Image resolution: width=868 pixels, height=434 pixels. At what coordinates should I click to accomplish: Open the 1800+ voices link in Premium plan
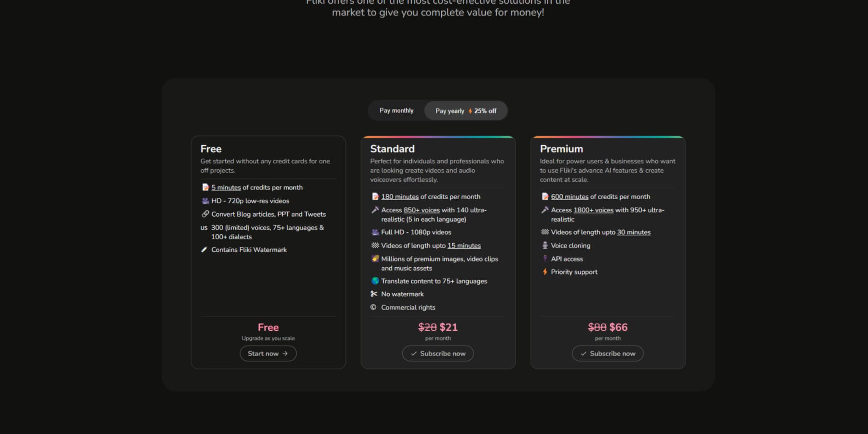(x=593, y=210)
